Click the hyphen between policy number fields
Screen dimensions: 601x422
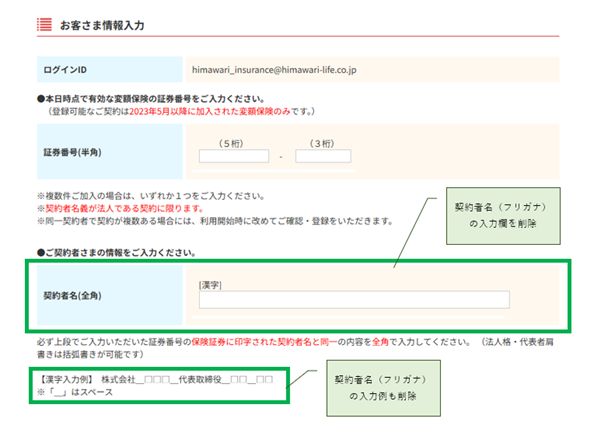coord(282,157)
